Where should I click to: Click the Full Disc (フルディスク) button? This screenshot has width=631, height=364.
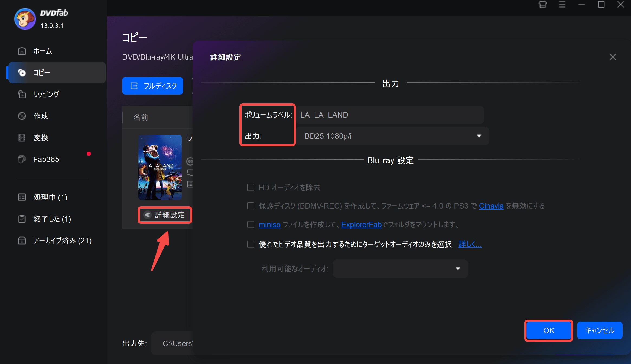point(152,86)
